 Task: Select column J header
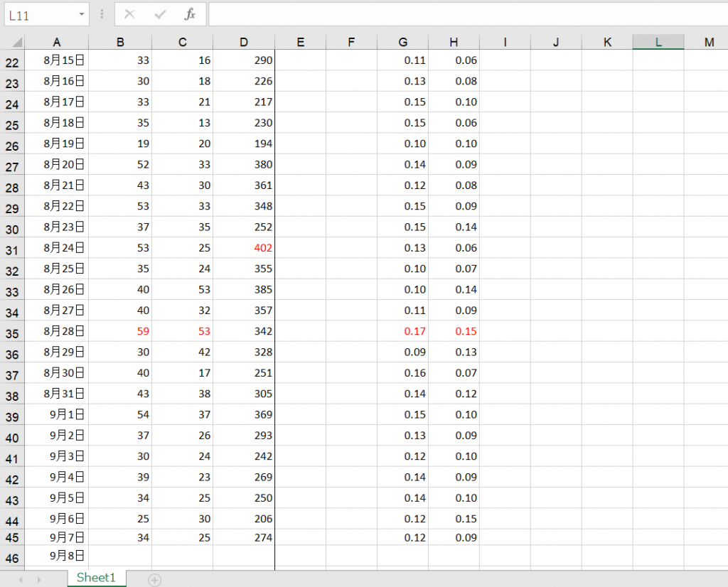[x=556, y=42]
